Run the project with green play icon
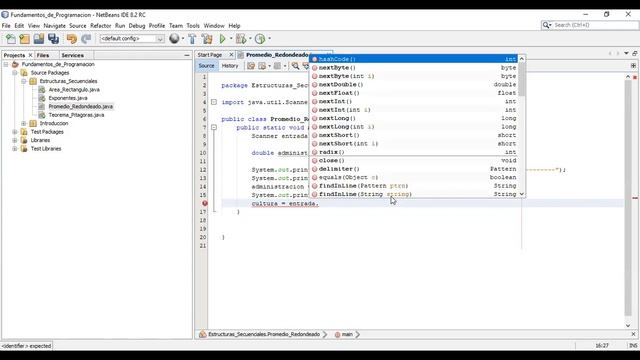640x360 pixels. [222, 39]
